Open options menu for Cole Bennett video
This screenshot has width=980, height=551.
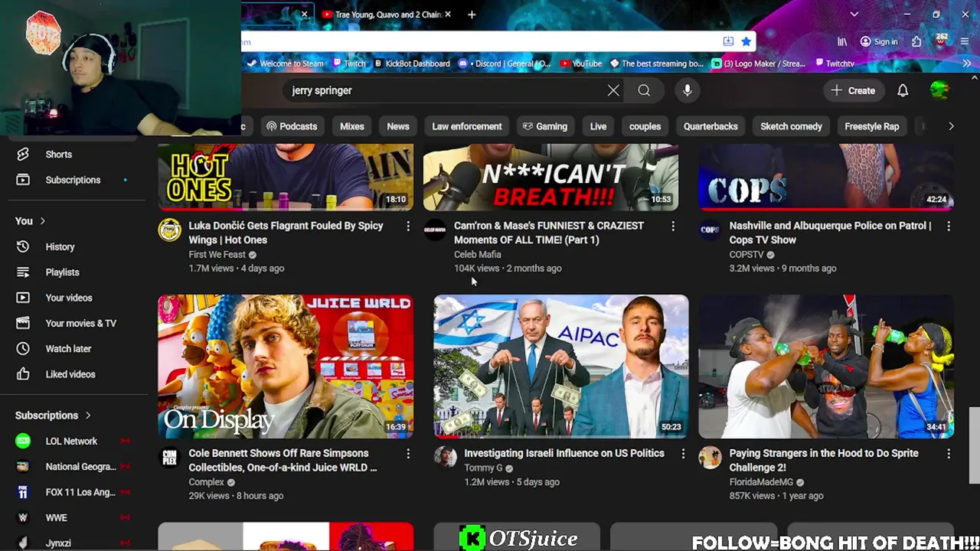408,453
